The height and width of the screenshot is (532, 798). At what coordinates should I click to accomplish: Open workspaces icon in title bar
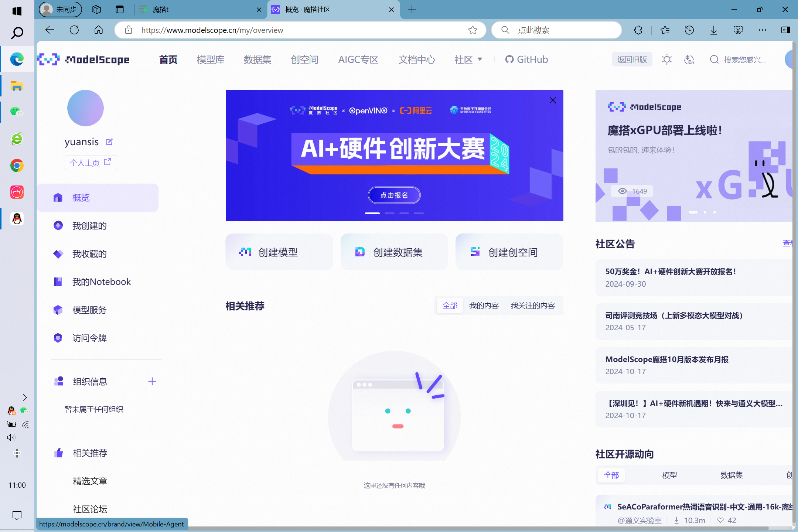click(x=96, y=10)
